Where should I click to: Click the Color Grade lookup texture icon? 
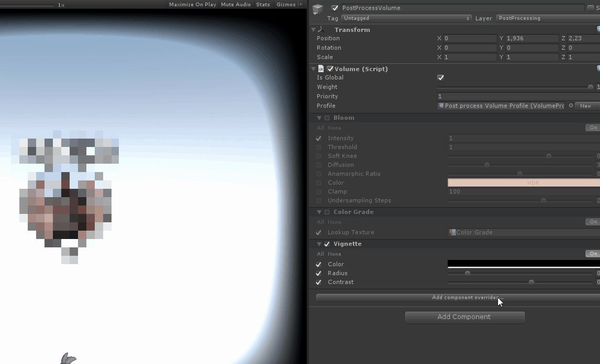click(452, 232)
